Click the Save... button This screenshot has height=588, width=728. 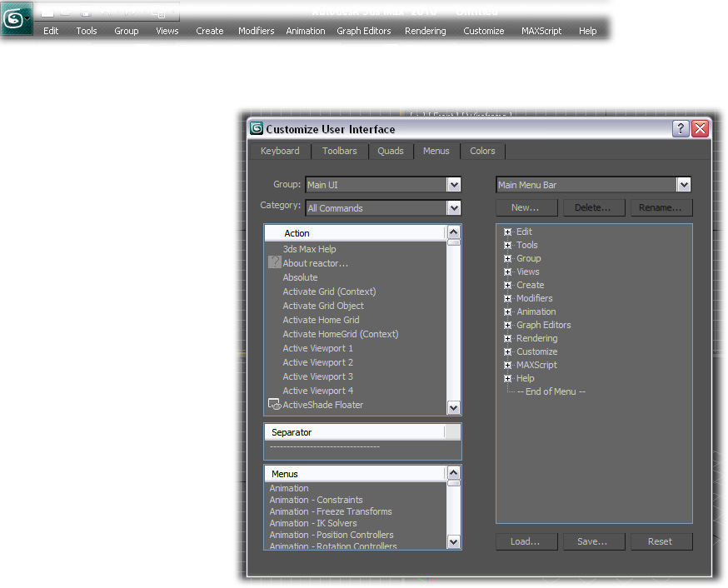(594, 541)
